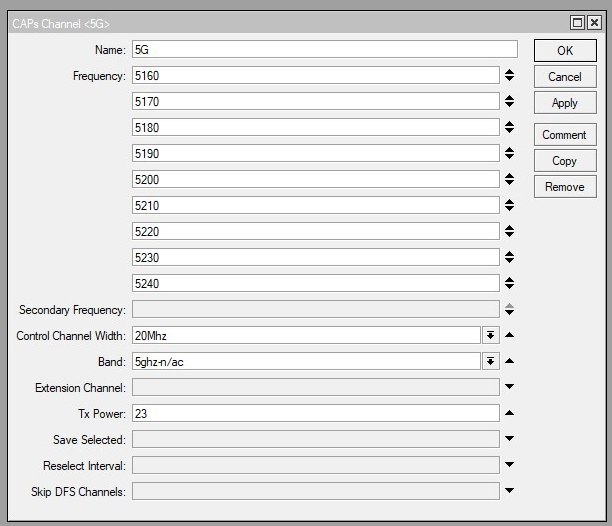612x526 pixels.
Task: Expand the Skip DFS Channels option
Action: point(509,490)
